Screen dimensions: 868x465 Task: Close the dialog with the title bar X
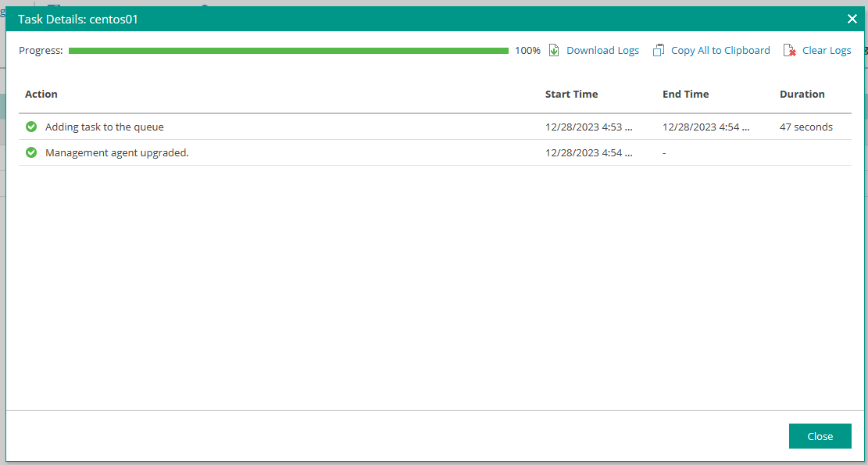pyautogui.click(x=852, y=20)
